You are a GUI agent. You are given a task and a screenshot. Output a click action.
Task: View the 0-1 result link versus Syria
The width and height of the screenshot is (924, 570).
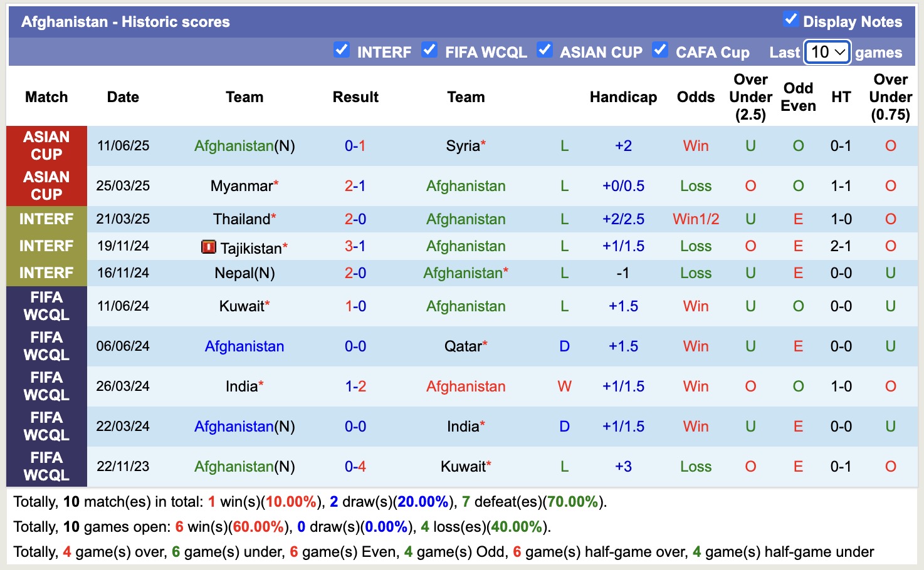355,145
